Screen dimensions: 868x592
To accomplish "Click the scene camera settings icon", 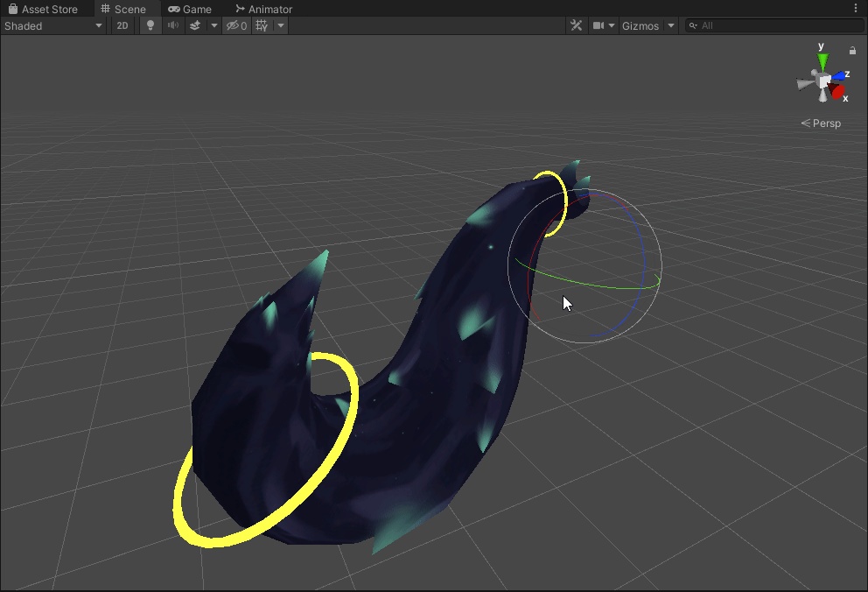I will (x=598, y=25).
